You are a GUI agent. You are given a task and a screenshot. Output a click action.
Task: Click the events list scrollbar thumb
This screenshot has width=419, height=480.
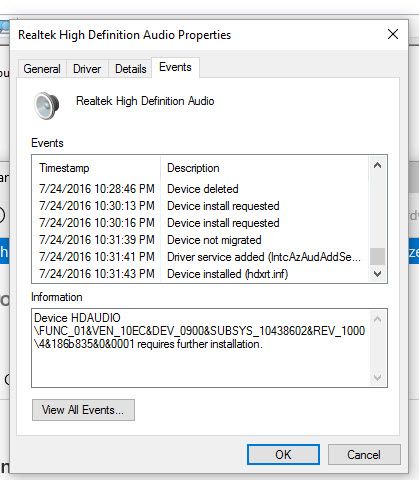[378, 256]
